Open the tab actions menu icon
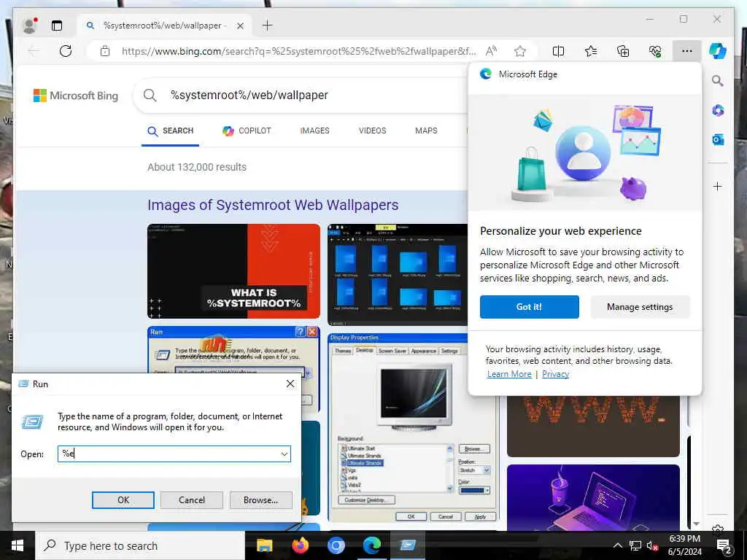747x560 pixels. click(57, 26)
